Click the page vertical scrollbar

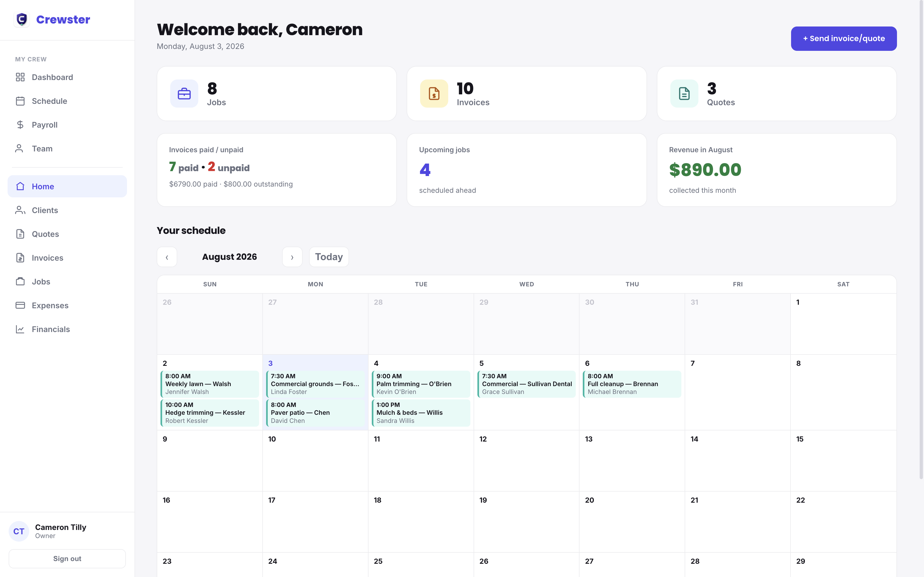click(x=921, y=240)
